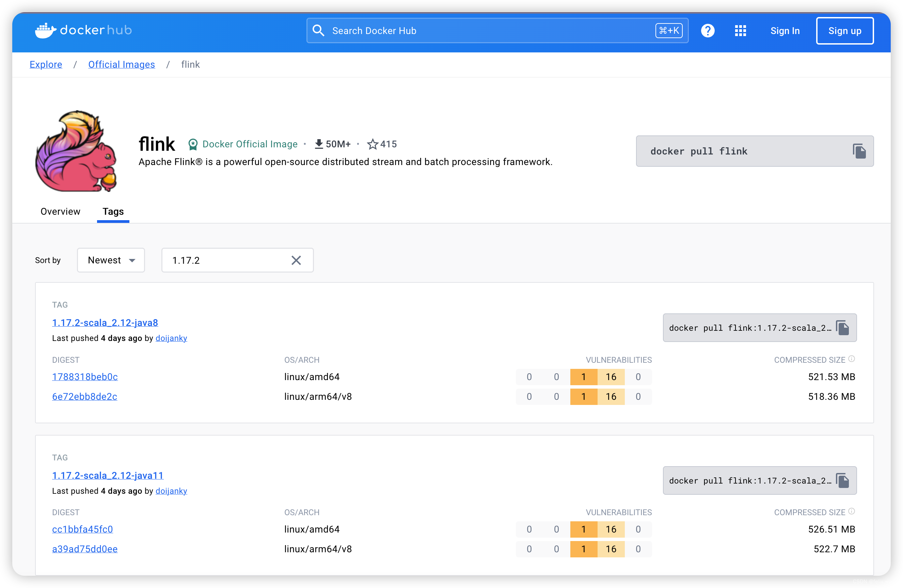Go to Official Images breadcrumb
903x588 pixels.
[x=122, y=64]
